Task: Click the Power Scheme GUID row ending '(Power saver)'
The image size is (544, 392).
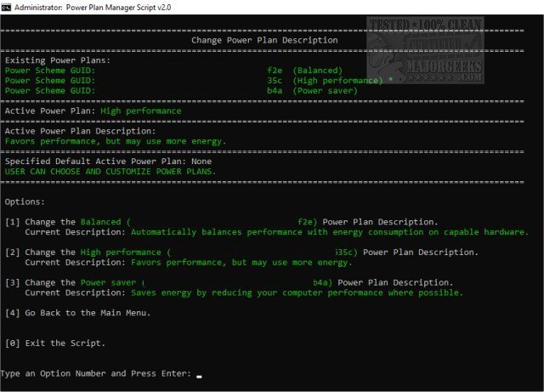Action: (181, 91)
